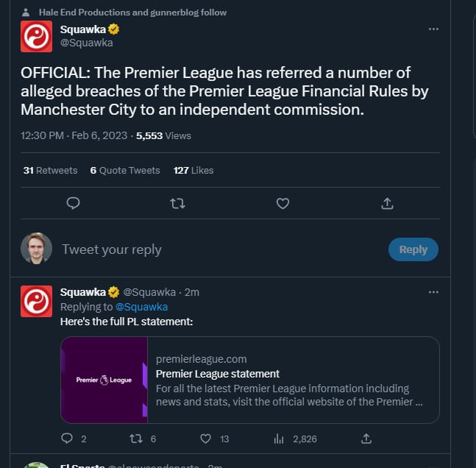Open the 31 Retweets list
This screenshot has width=476, height=468.
50,170
